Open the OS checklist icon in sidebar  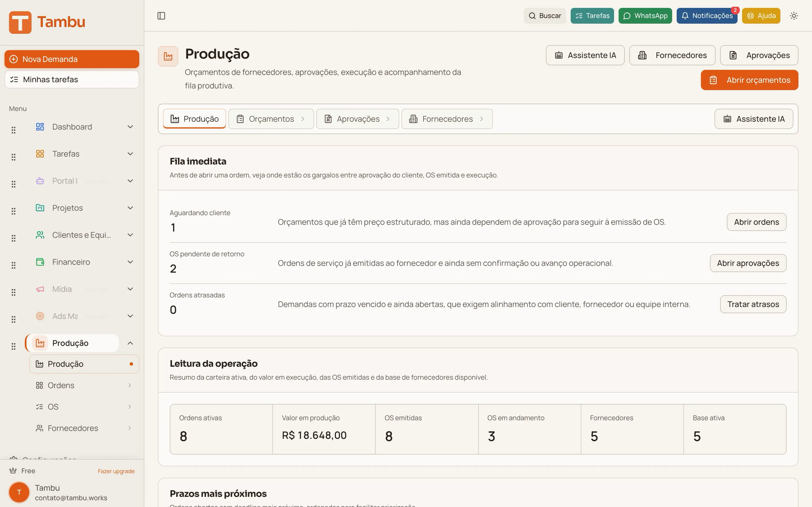(39, 406)
